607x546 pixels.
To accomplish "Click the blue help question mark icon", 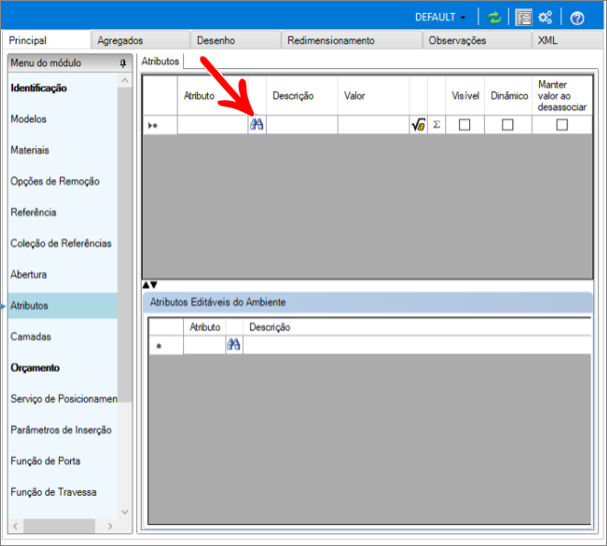I will click(577, 17).
